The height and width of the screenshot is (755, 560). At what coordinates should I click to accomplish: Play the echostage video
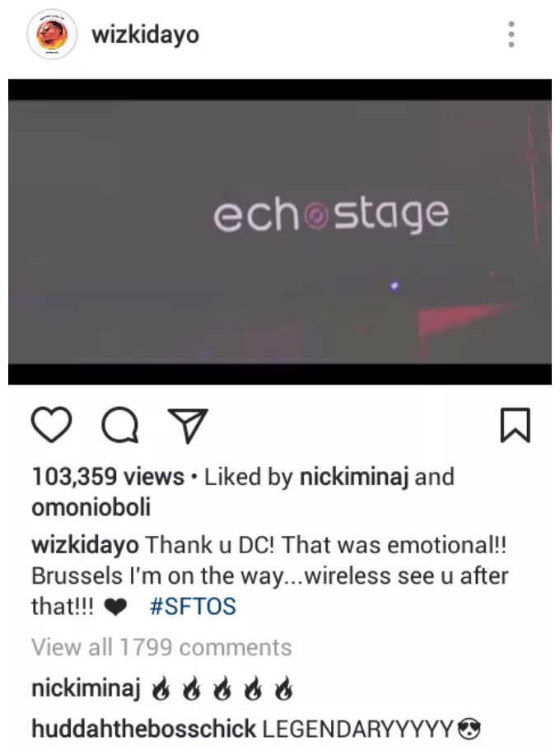click(x=280, y=231)
